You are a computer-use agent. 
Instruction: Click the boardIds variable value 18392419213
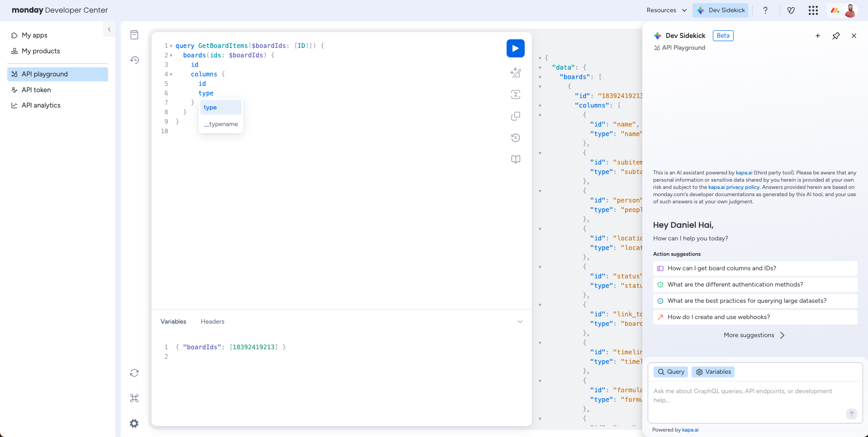(x=254, y=347)
